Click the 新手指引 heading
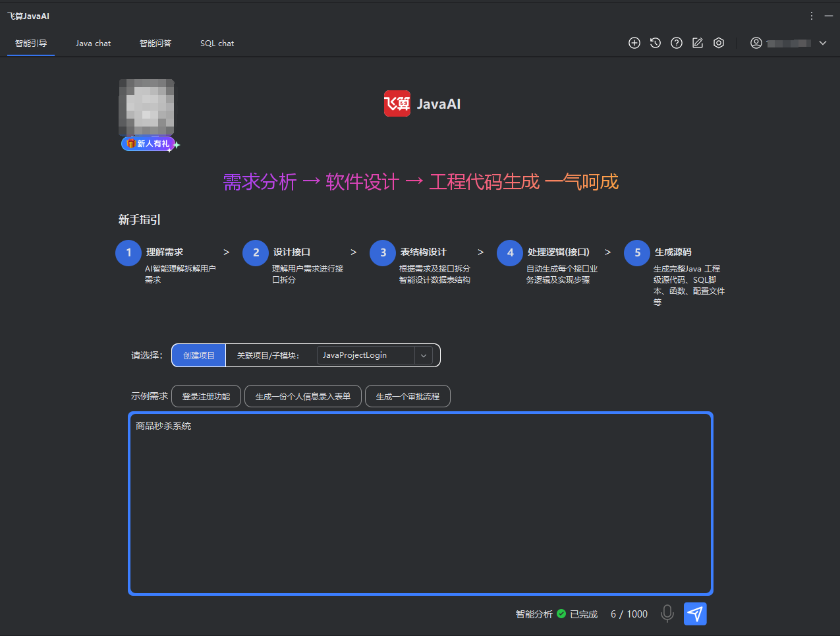840x636 pixels. 140,219
